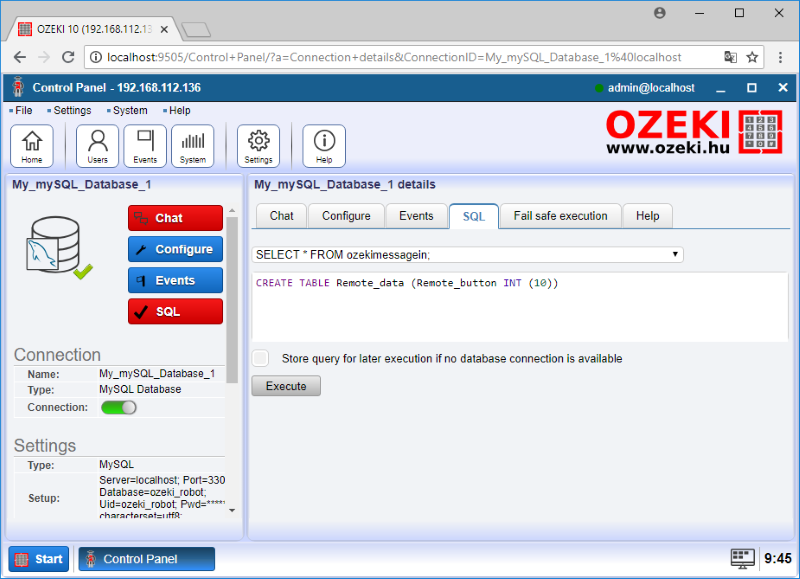Click the browser translate icon
The height and width of the screenshot is (579, 800).
click(731, 57)
